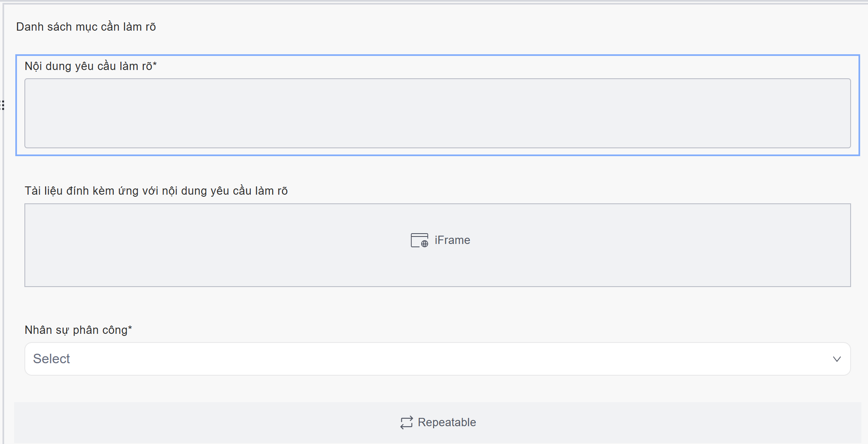Screen dimensions: 868x444
Task: Click the word "Nhân sự" in the assignee label
Action: (x=47, y=330)
